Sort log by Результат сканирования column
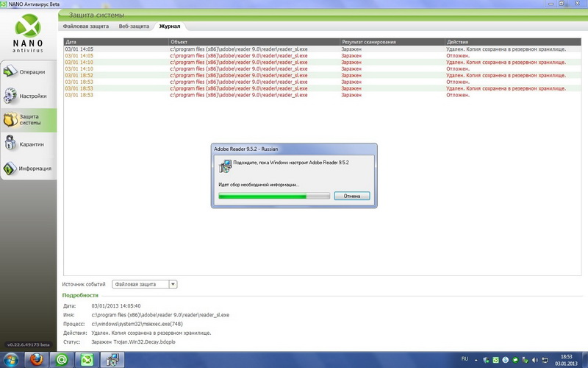The image size is (588, 368). pyautogui.click(x=391, y=42)
